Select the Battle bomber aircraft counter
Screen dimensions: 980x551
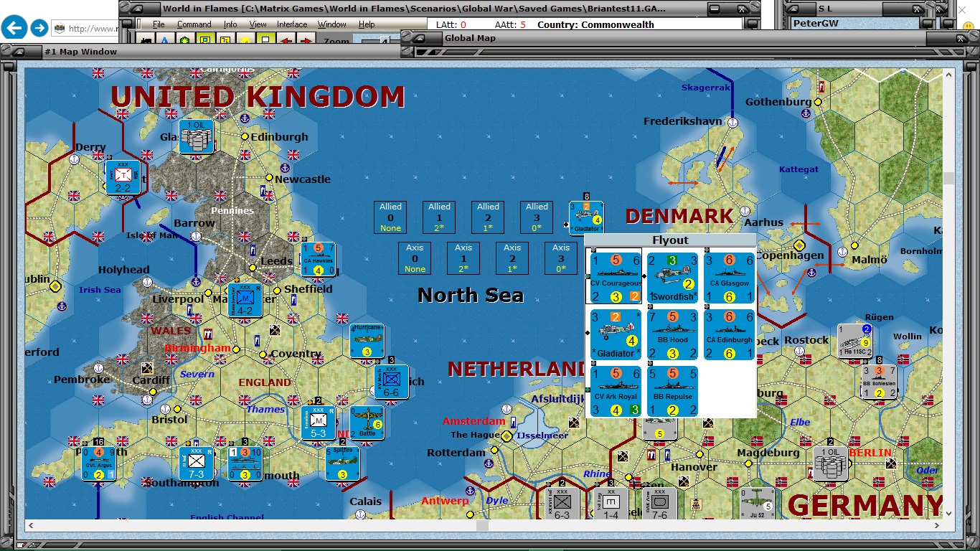click(x=367, y=423)
